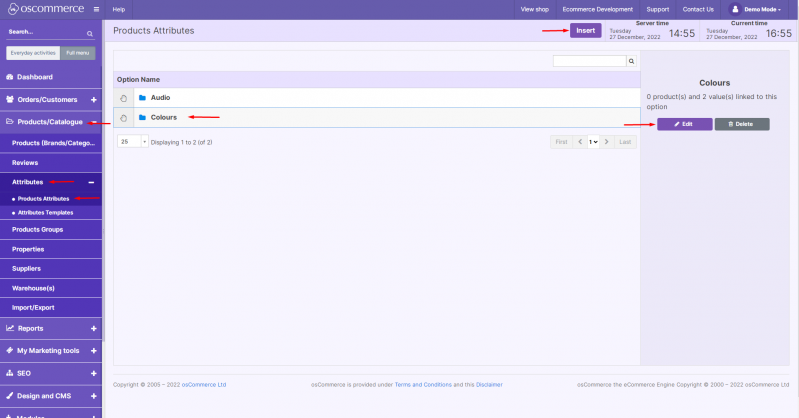Open the Demo Mode user dropdown
799x418 pixels.
click(x=762, y=9)
